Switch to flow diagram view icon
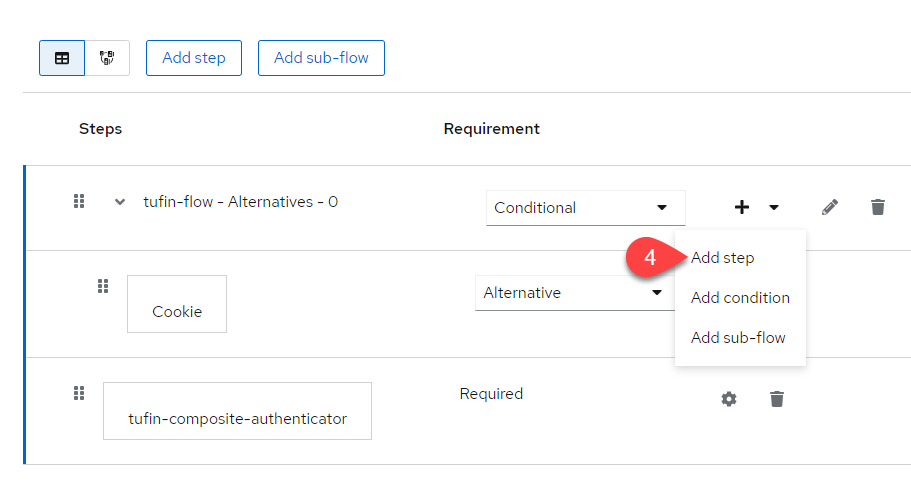This screenshot has height=485, width=911. pyautogui.click(x=107, y=58)
